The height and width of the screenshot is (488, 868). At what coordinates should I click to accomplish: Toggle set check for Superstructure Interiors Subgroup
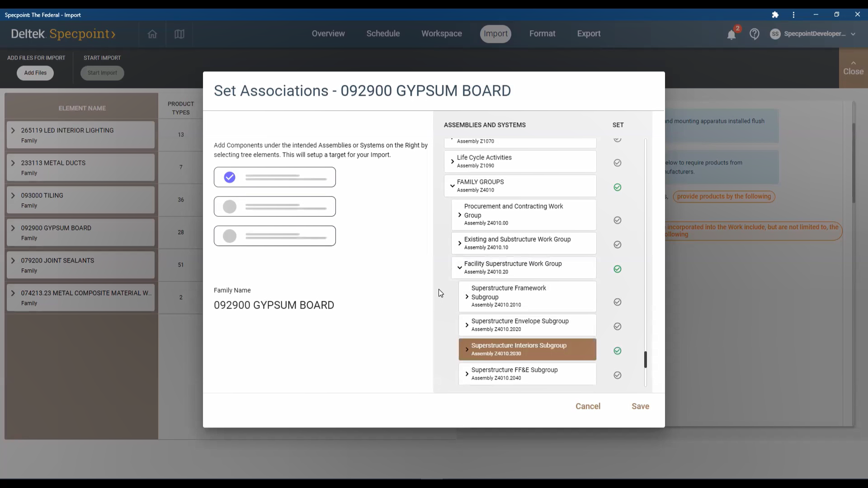(x=617, y=351)
